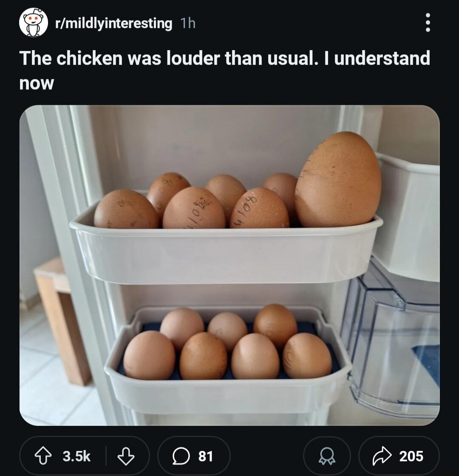This screenshot has width=459, height=476.
Task: Open the fridge eggs photo fullscreen
Action: [229, 265]
